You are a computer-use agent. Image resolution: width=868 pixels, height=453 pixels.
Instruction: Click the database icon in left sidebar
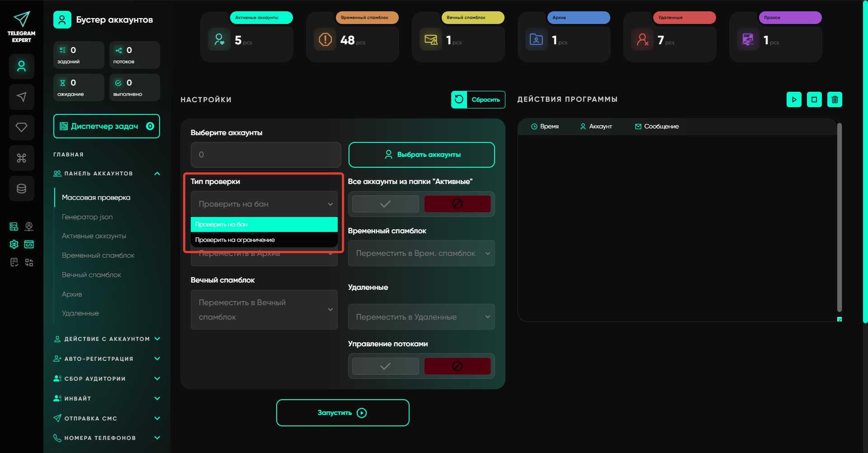[21, 189]
